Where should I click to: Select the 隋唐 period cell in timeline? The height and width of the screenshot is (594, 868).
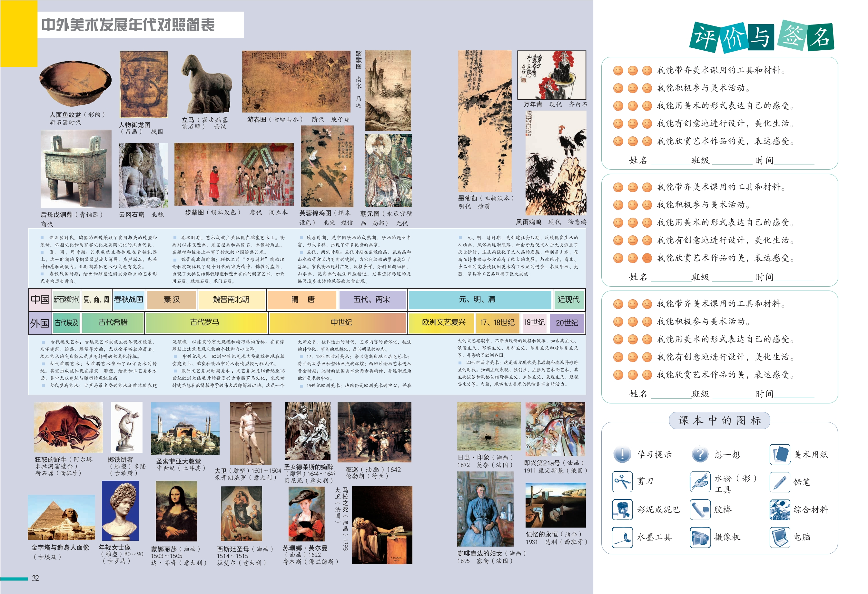(302, 300)
